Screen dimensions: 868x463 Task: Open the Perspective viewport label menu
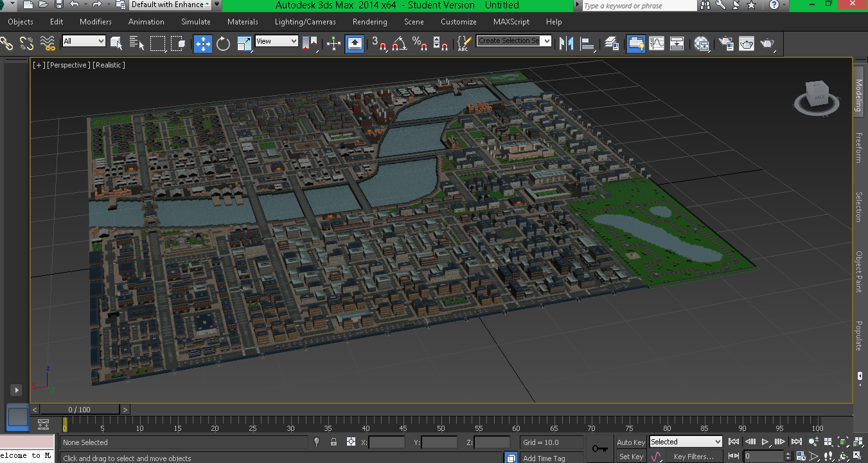69,65
